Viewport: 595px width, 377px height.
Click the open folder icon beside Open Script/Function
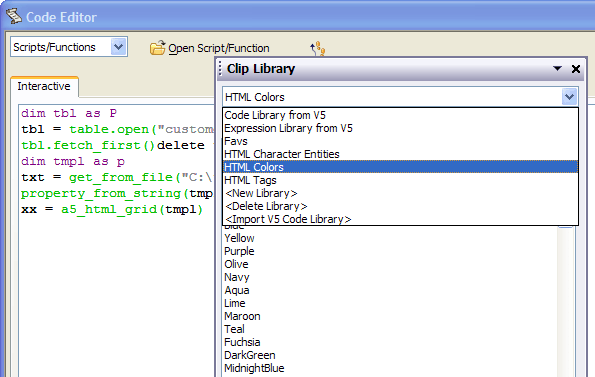click(x=157, y=48)
